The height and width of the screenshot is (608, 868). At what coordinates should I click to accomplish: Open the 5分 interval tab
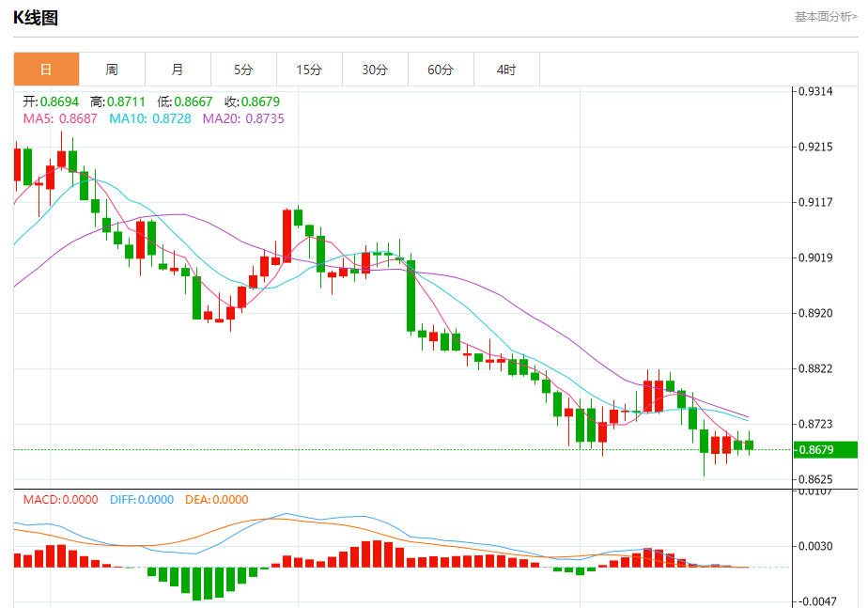[243, 70]
